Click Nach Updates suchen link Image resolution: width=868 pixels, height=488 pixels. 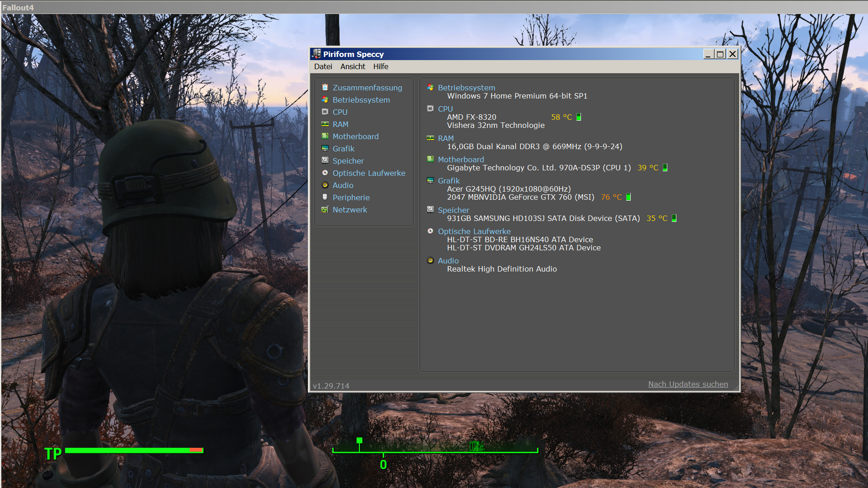click(x=688, y=384)
